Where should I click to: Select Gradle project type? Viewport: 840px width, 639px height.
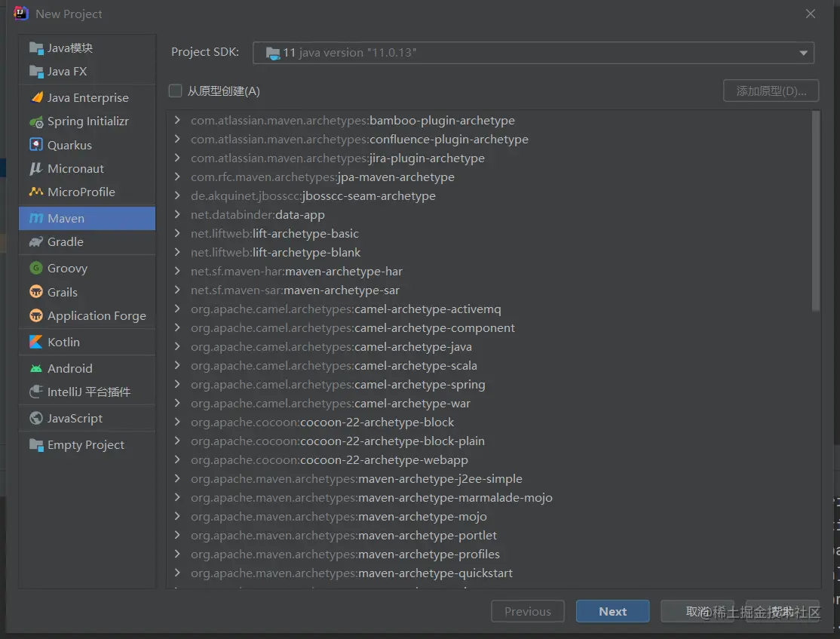[87, 241]
